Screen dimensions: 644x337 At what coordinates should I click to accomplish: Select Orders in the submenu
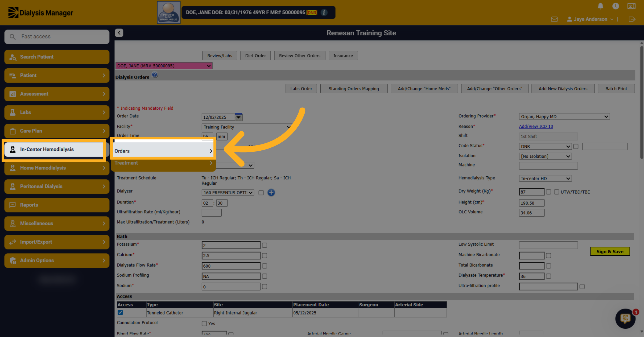(163, 151)
